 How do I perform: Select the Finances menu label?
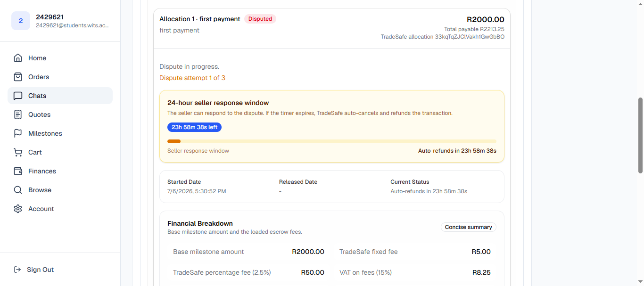[42, 171]
